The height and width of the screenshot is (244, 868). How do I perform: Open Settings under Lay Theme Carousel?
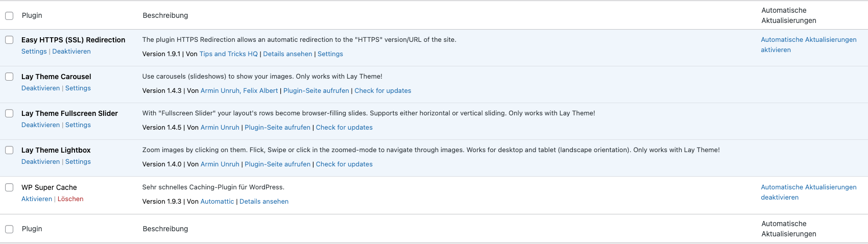pyautogui.click(x=78, y=88)
